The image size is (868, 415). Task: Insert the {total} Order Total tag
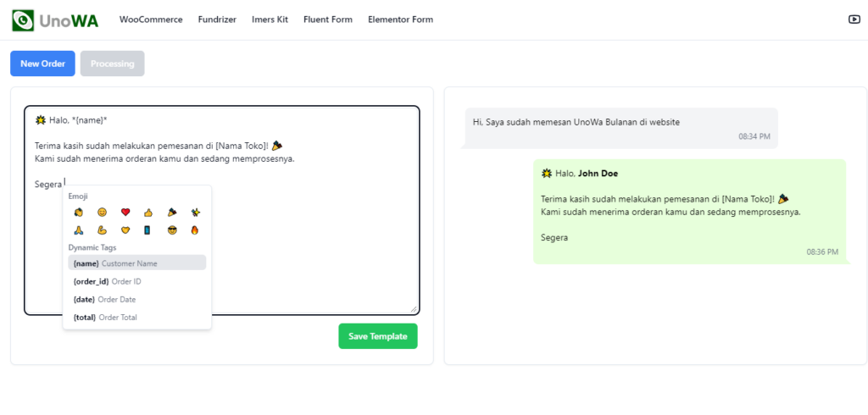136,318
